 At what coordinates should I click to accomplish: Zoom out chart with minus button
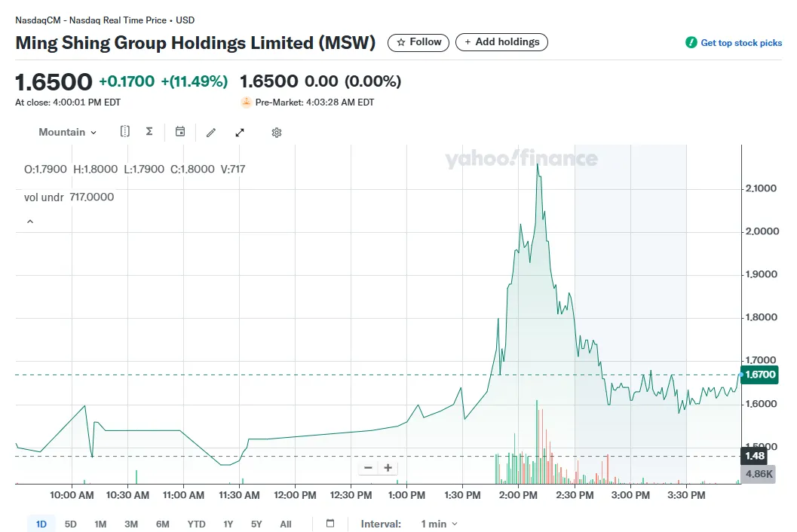pyautogui.click(x=368, y=468)
